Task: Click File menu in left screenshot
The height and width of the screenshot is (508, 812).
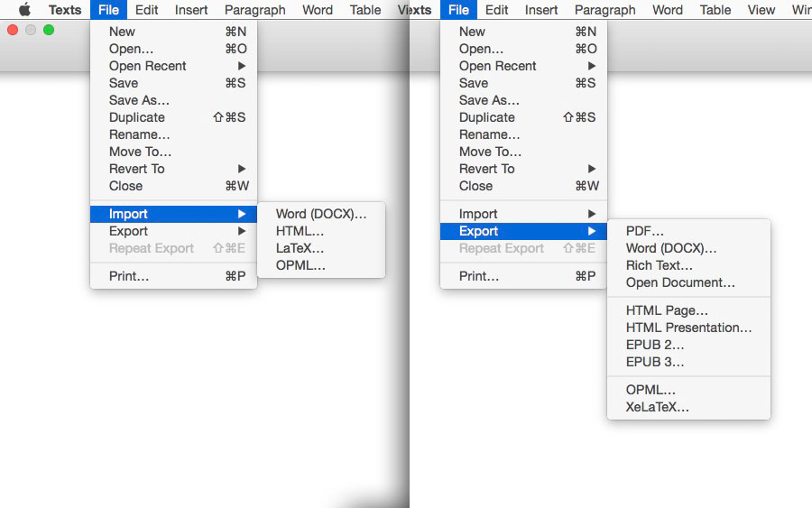Action: click(109, 10)
